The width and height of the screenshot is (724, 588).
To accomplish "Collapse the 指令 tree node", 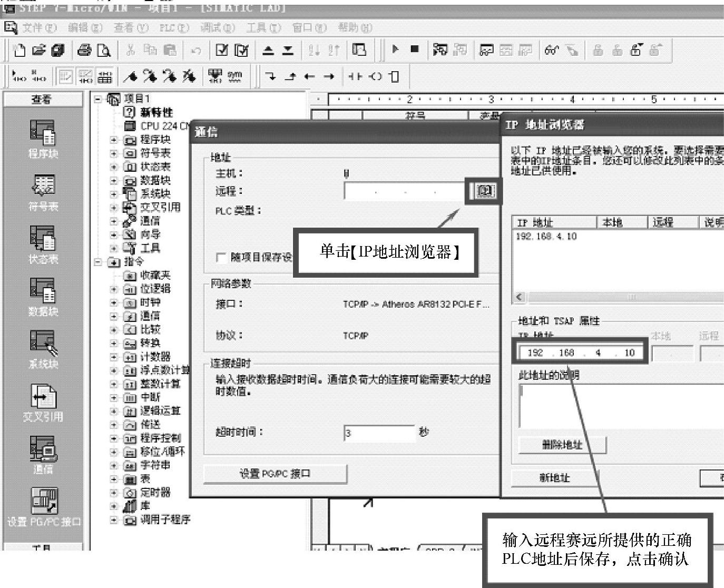I will tap(98, 262).
